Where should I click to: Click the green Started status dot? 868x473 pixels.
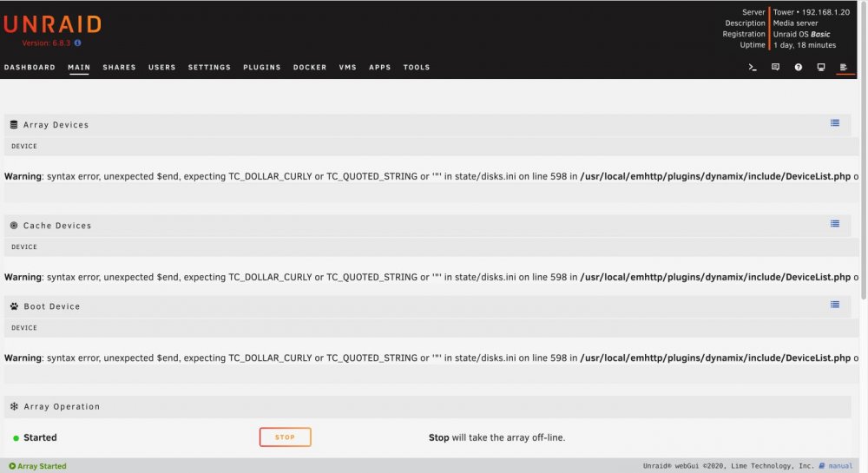click(16, 438)
